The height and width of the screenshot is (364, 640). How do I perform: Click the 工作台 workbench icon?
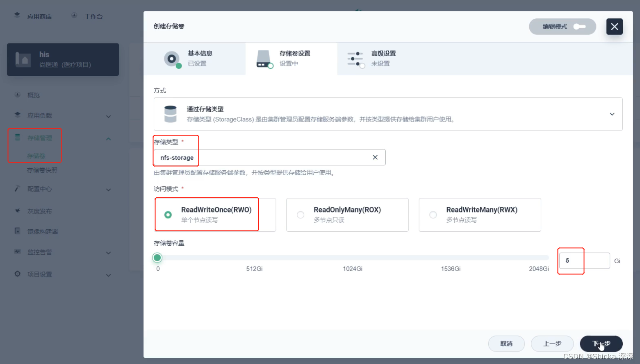(x=74, y=16)
